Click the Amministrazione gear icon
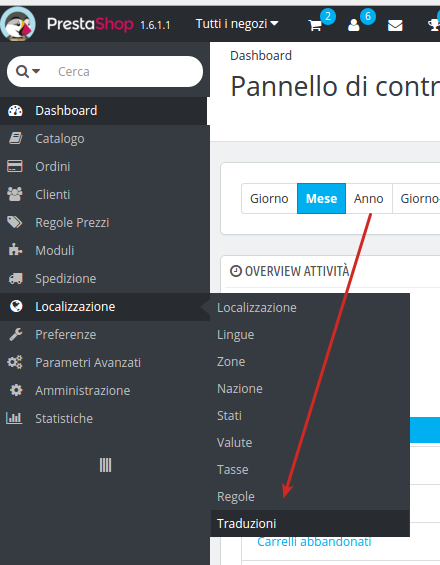The height and width of the screenshot is (565, 440). 16,390
